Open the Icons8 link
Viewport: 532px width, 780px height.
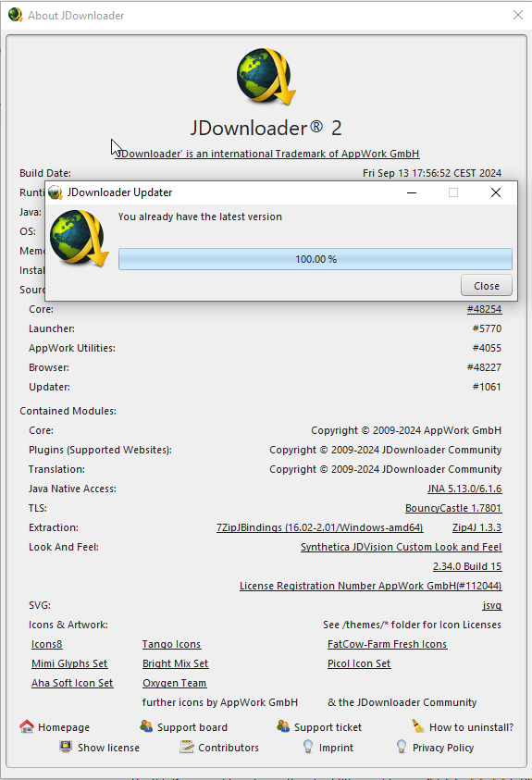tap(47, 644)
